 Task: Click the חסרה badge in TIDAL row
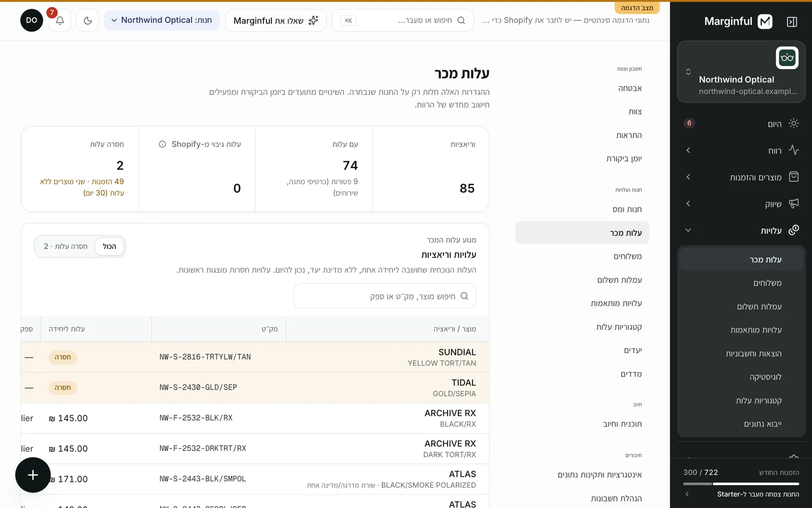63,388
